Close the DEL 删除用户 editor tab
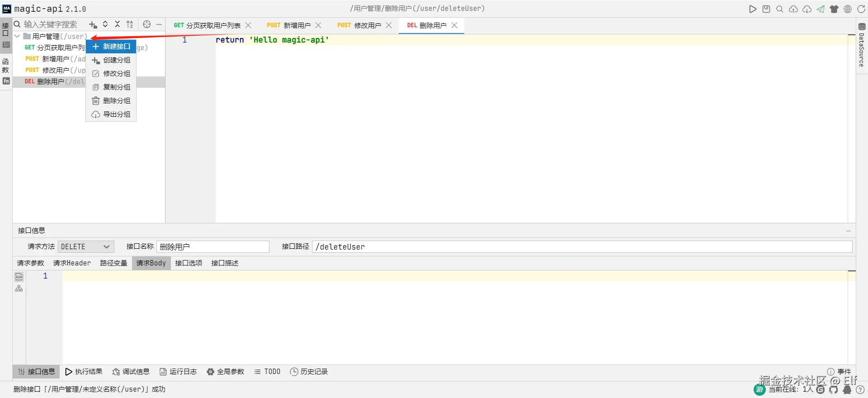868x398 pixels. (454, 25)
